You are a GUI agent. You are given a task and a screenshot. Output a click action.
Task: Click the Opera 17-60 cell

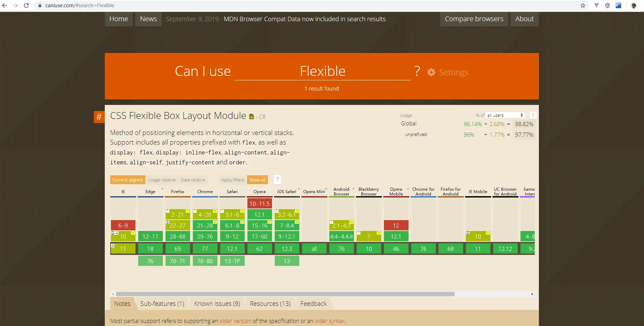tap(260, 236)
